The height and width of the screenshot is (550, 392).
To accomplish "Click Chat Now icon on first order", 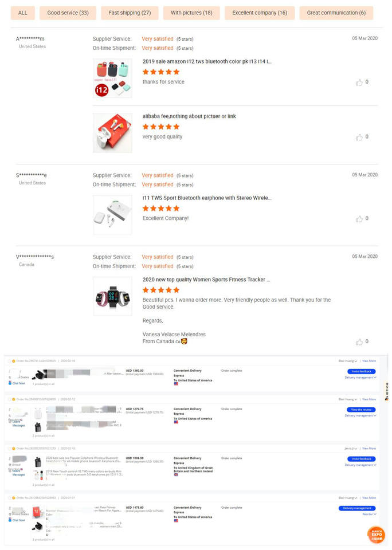I will click(x=10, y=383).
